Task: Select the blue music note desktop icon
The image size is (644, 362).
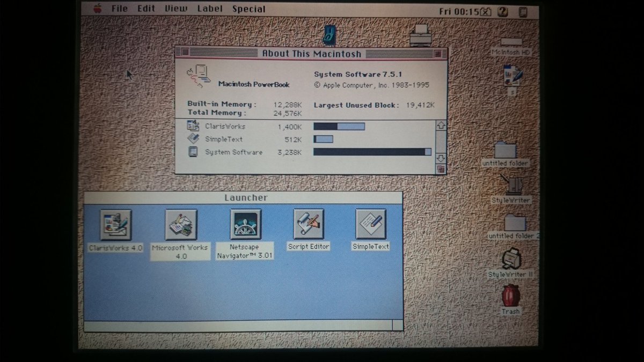Action: 328,35
